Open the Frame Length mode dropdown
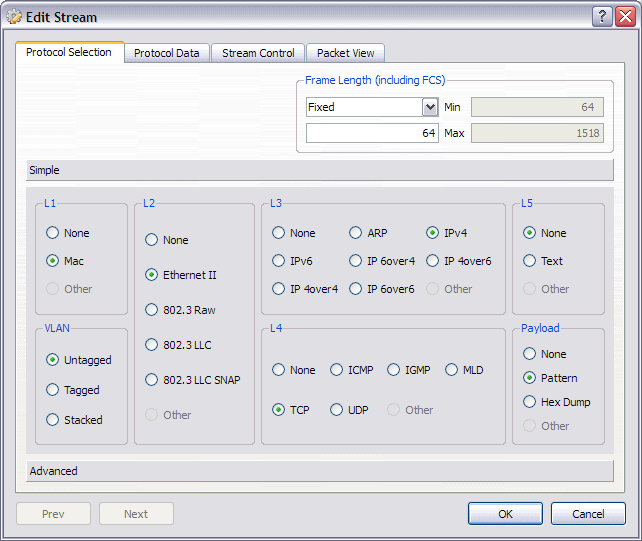This screenshot has height=541, width=642. click(x=430, y=107)
